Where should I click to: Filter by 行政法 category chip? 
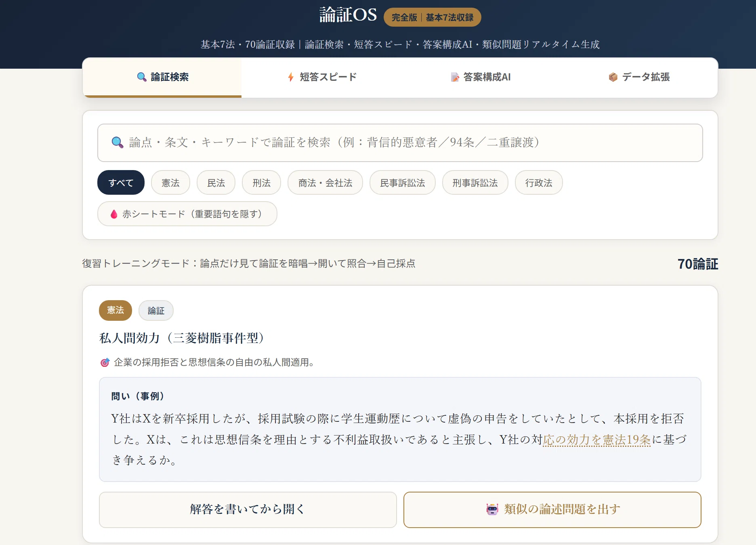[539, 183]
